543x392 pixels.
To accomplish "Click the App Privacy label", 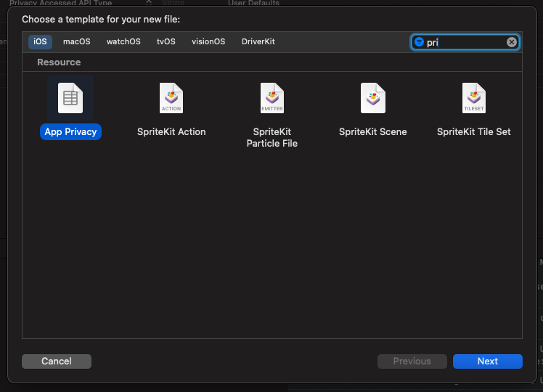I will 70,131.
